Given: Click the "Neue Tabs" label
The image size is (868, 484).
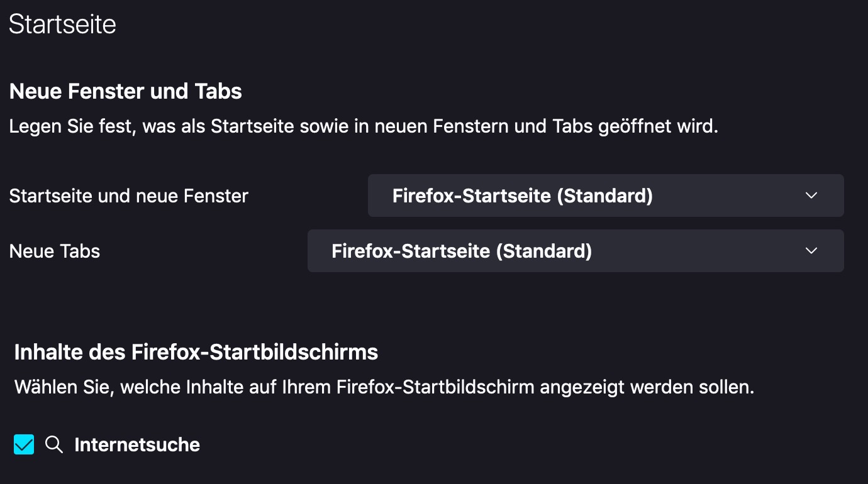Looking at the screenshot, I should coord(55,251).
